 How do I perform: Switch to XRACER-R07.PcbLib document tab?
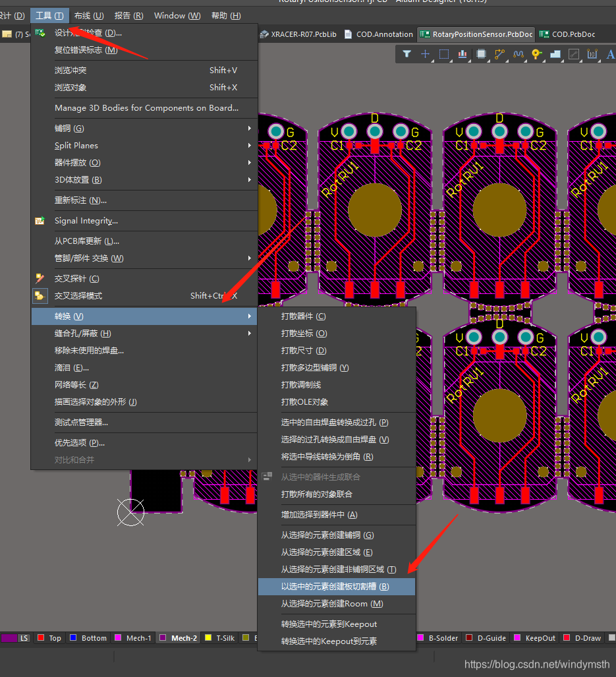tap(298, 34)
